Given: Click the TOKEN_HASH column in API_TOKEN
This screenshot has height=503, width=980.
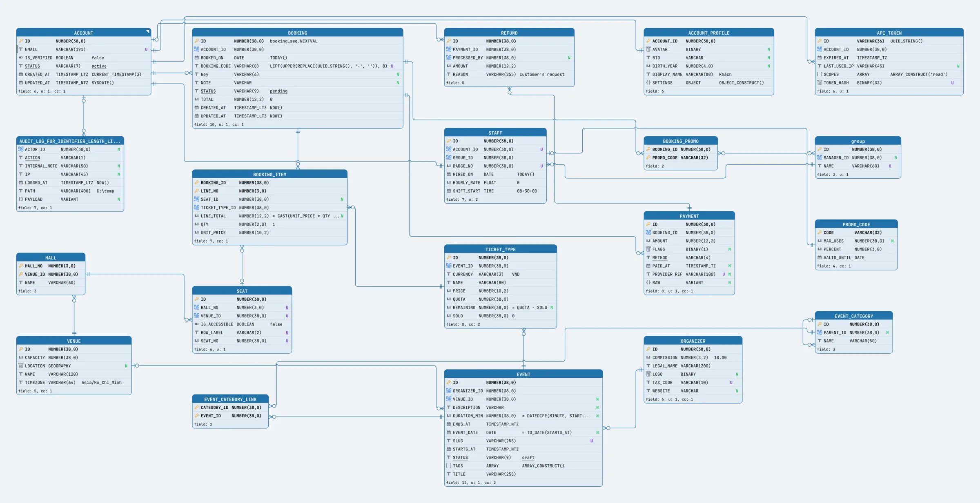Looking at the screenshot, I should [x=889, y=83].
